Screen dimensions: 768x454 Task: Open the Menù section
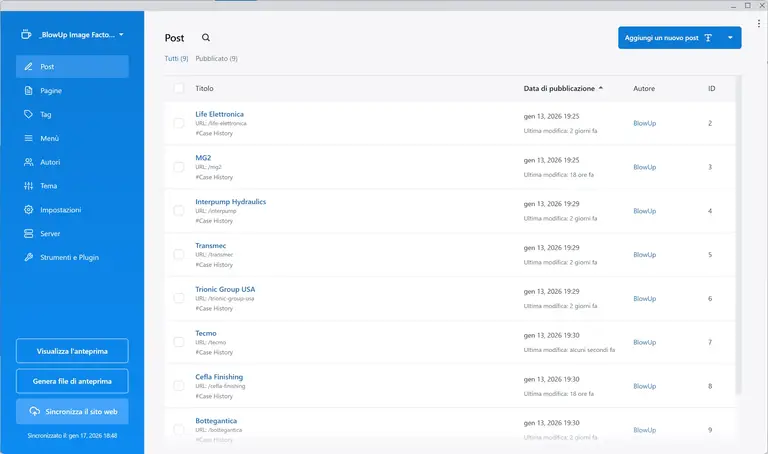[x=72, y=138]
